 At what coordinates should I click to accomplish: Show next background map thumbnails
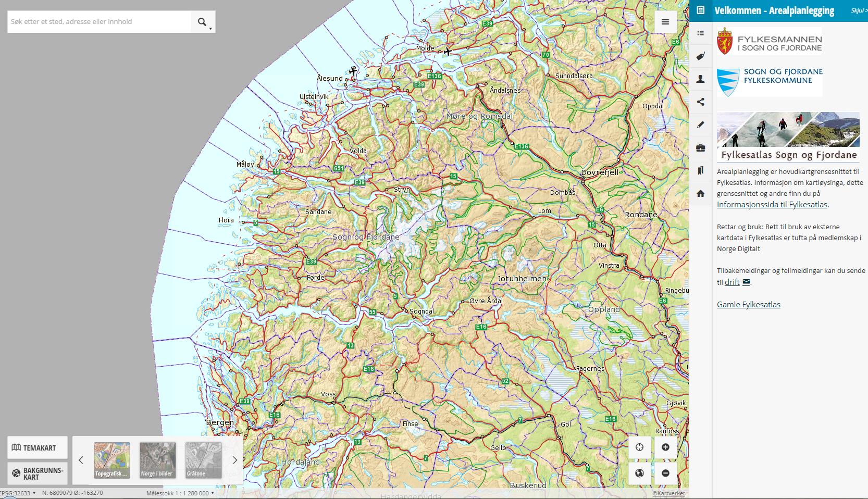234,460
